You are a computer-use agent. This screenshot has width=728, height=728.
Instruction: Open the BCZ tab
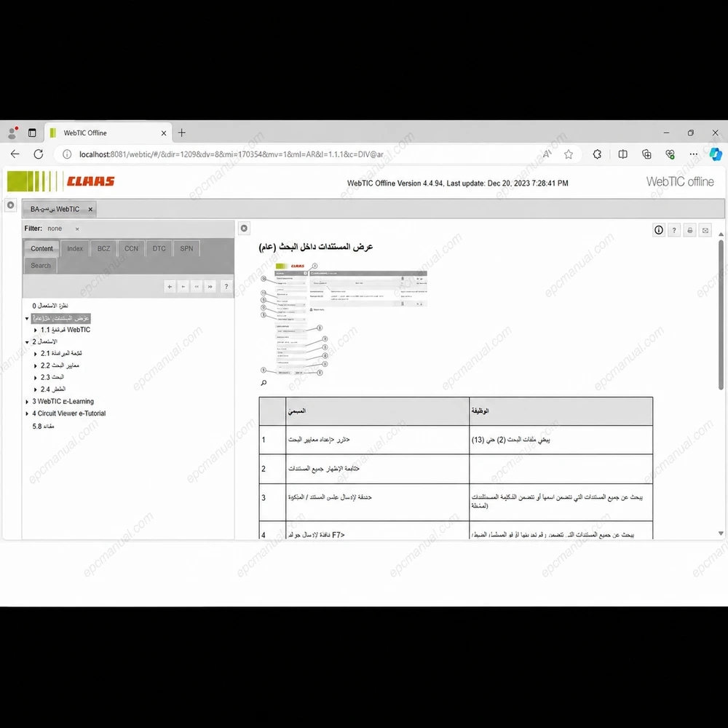103,248
